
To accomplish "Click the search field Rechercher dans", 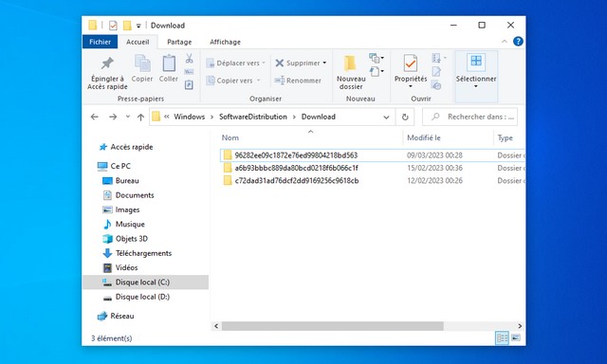I will (x=469, y=117).
